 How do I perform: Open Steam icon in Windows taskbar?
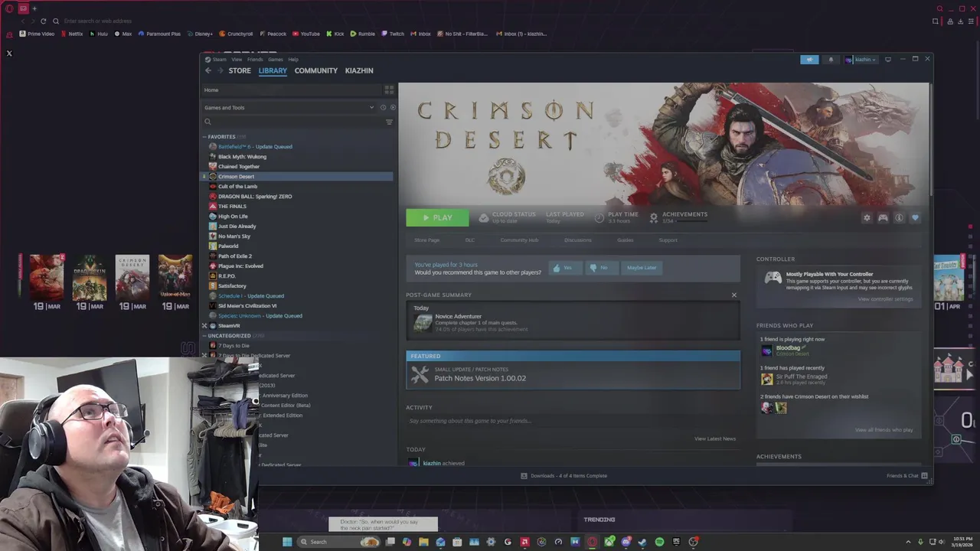tap(642, 542)
